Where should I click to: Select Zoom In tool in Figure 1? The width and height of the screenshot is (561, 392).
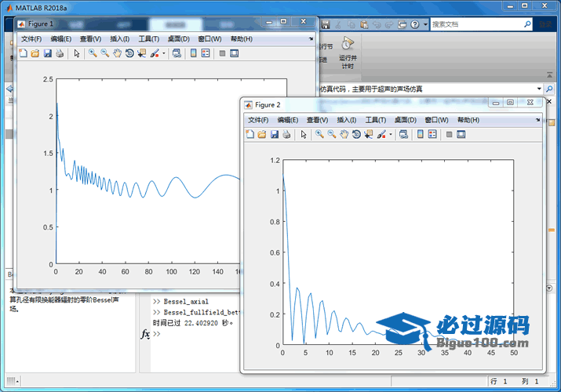point(93,53)
